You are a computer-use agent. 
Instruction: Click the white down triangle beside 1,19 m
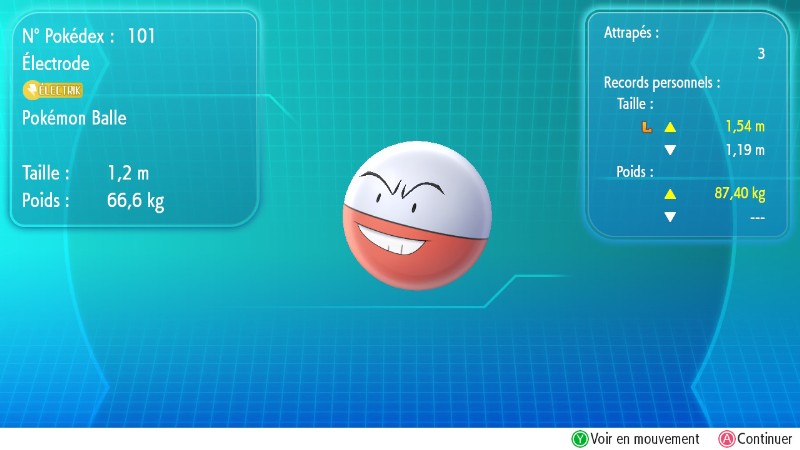click(x=670, y=151)
